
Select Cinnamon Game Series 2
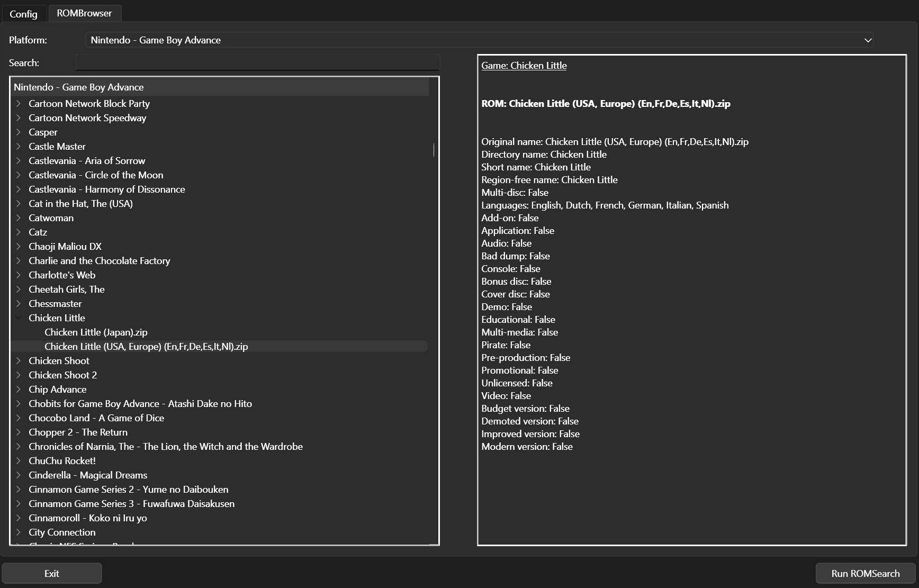pyautogui.click(x=129, y=490)
